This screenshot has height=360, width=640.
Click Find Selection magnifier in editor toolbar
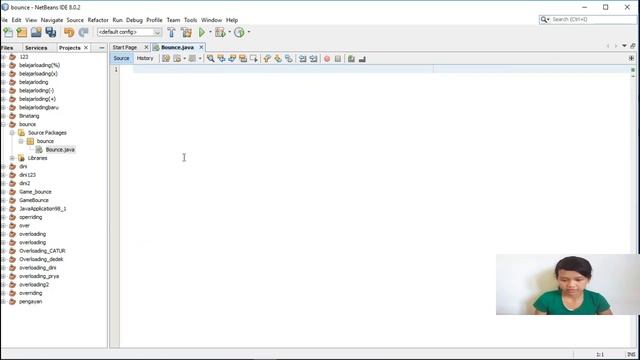point(210,59)
